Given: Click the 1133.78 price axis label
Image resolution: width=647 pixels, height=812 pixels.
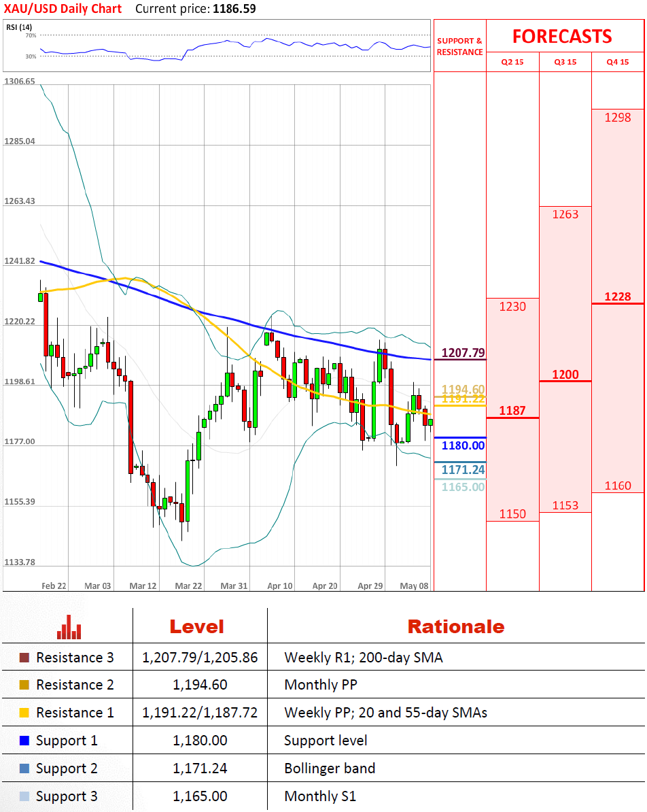Looking at the screenshot, I should (20, 562).
